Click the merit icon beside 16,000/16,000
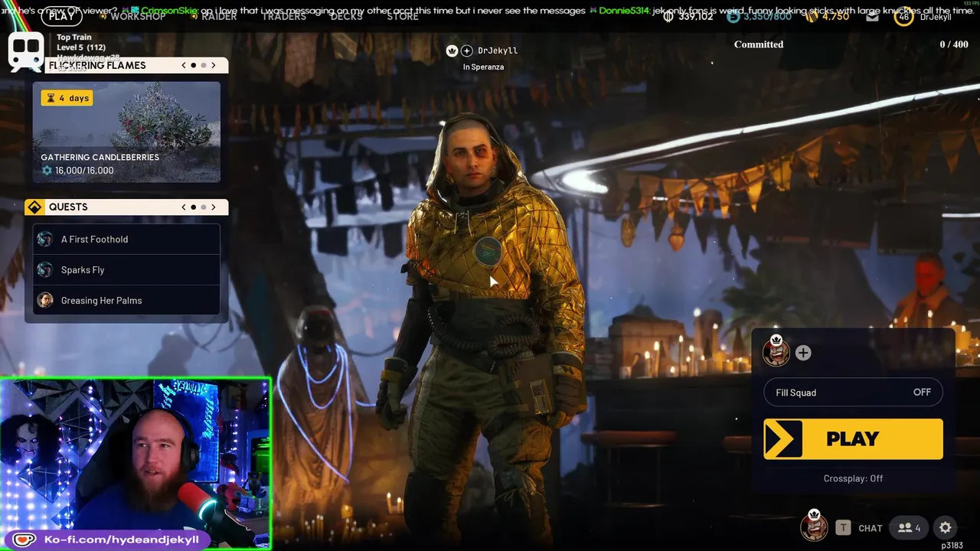980x551 pixels. point(47,171)
